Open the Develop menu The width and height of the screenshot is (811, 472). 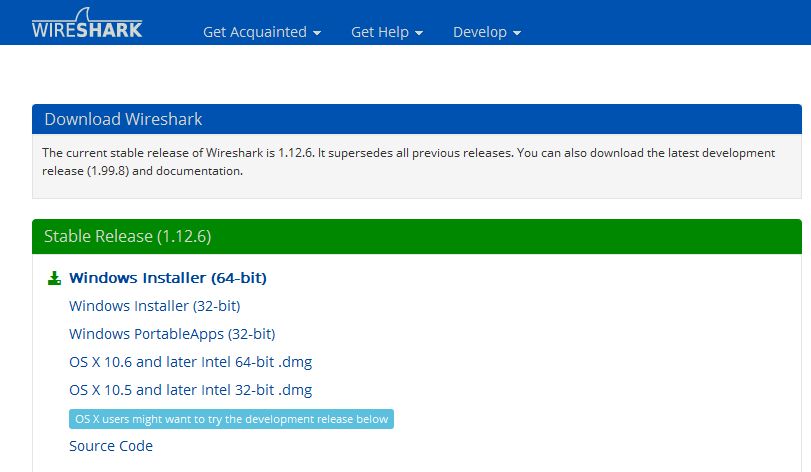click(x=479, y=32)
